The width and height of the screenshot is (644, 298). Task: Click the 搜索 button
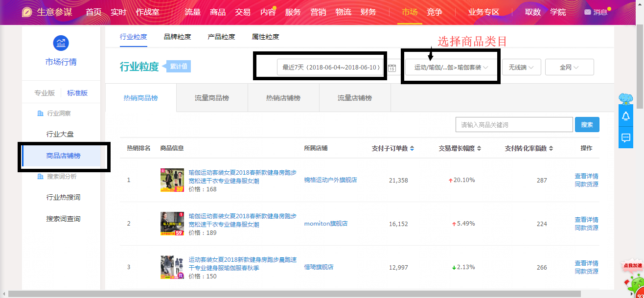(587, 125)
